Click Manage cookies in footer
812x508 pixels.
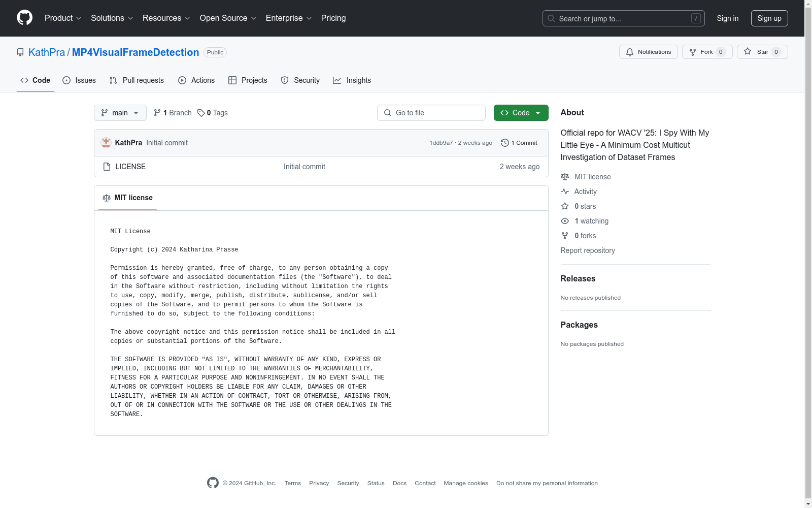(x=466, y=483)
